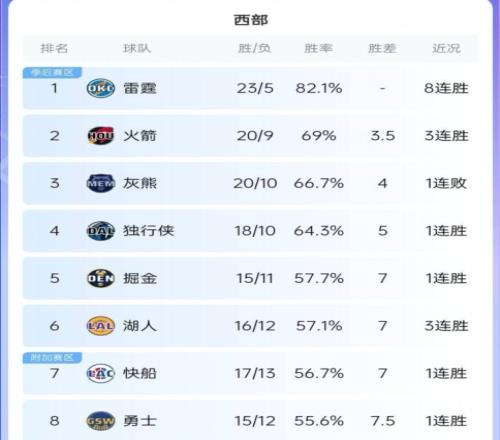
Task: Select the Warriors GSW team logo
Action: pyautogui.click(x=101, y=421)
